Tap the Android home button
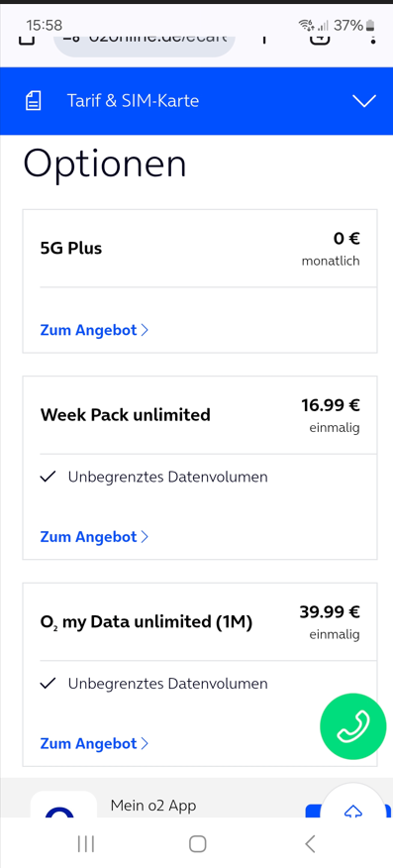Screen dimensions: 393x868 (197, 843)
